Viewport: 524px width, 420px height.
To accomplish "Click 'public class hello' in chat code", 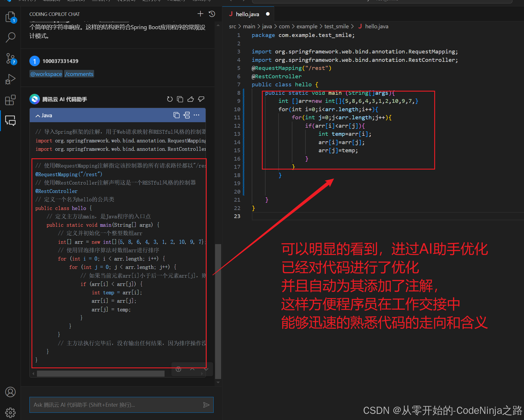I will 61,208.
